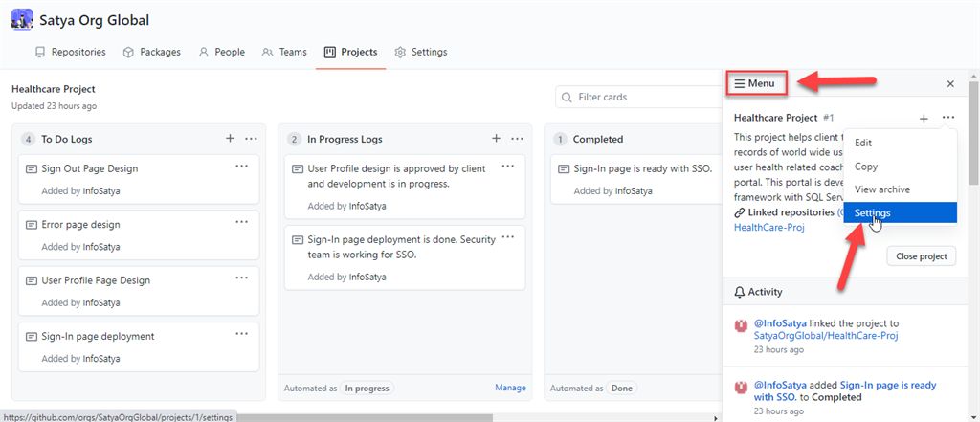
Task: Click @InfoSatya in added card activity
Action: pyautogui.click(x=781, y=385)
